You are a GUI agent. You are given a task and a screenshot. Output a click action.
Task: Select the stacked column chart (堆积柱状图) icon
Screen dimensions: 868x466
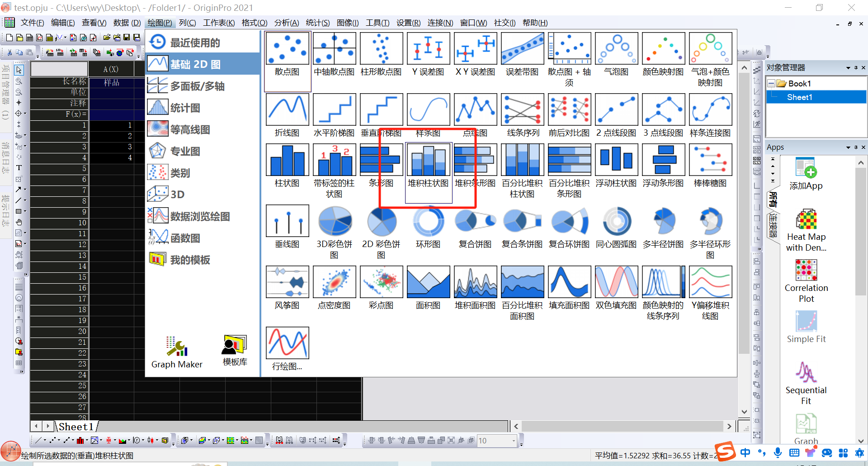pos(428,160)
